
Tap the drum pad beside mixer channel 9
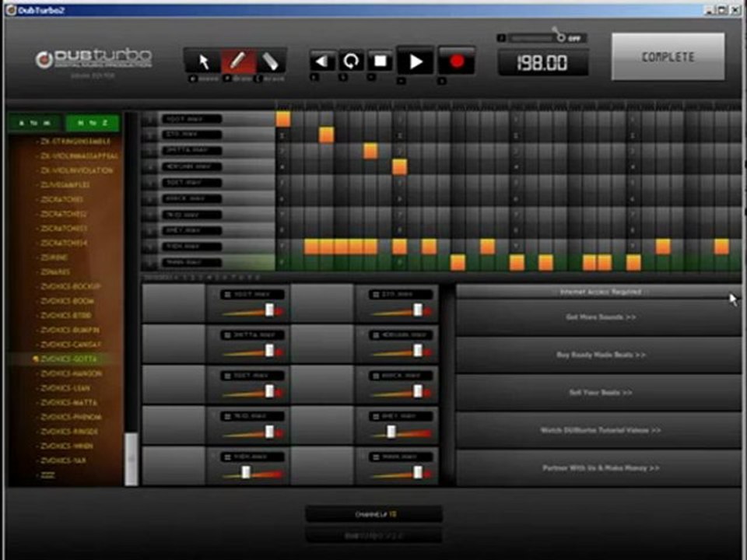[x=174, y=466]
